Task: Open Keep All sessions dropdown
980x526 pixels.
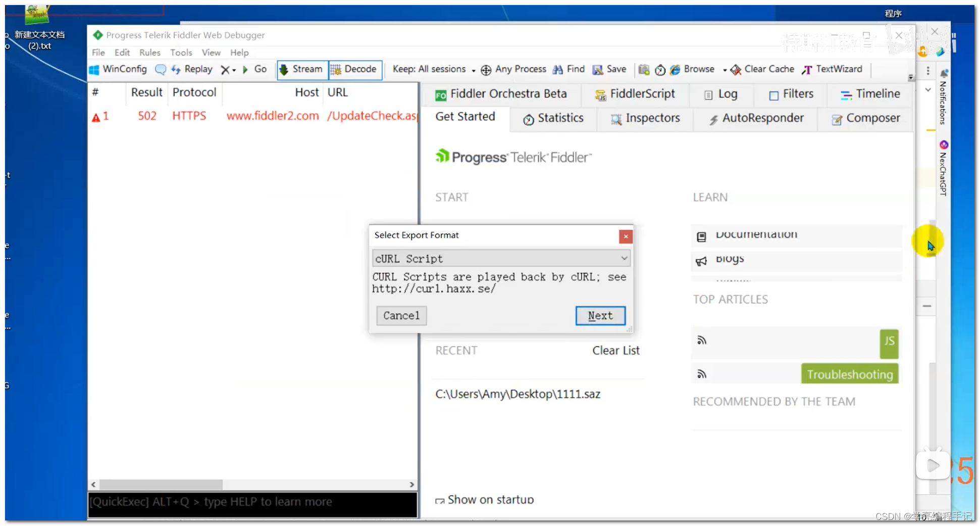Action: click(x=434, y=69)
